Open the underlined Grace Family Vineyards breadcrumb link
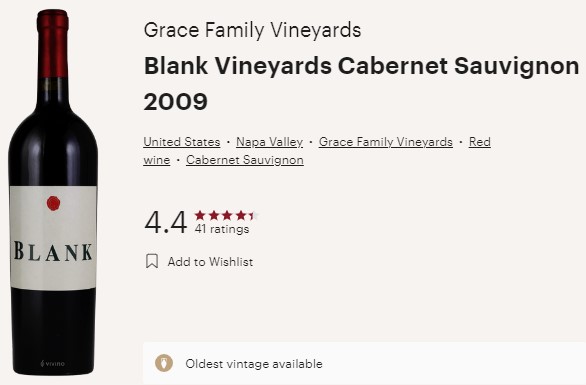586x385 pixels. point(386,142)
